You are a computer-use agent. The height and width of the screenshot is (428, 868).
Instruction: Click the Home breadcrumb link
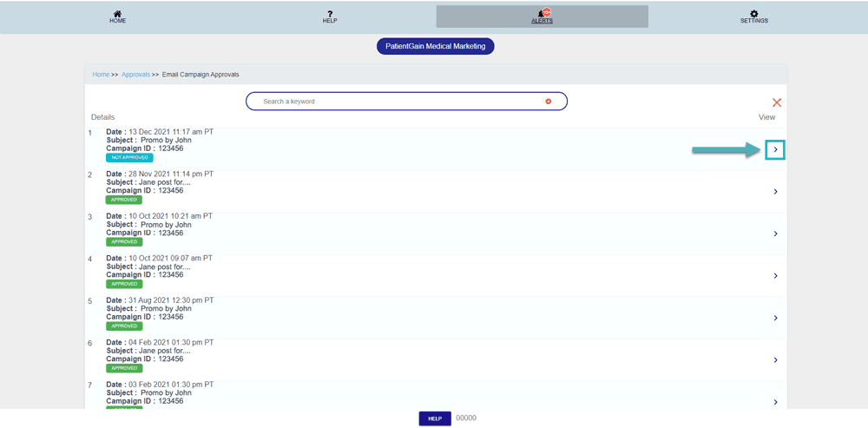(101, 75)
